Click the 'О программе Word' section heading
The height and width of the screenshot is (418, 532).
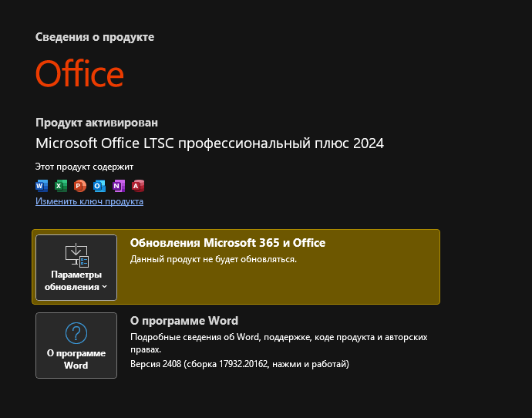[x=184, y=321]
